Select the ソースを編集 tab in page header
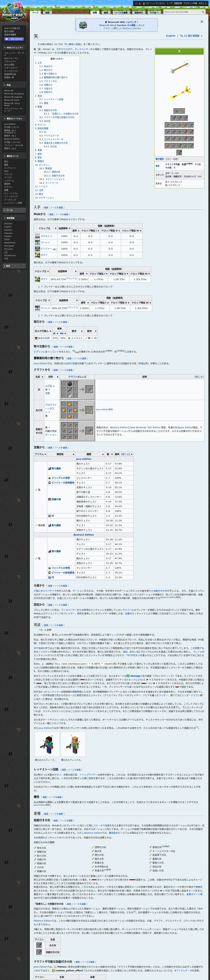The image size is (210, 980). [121, 13]
